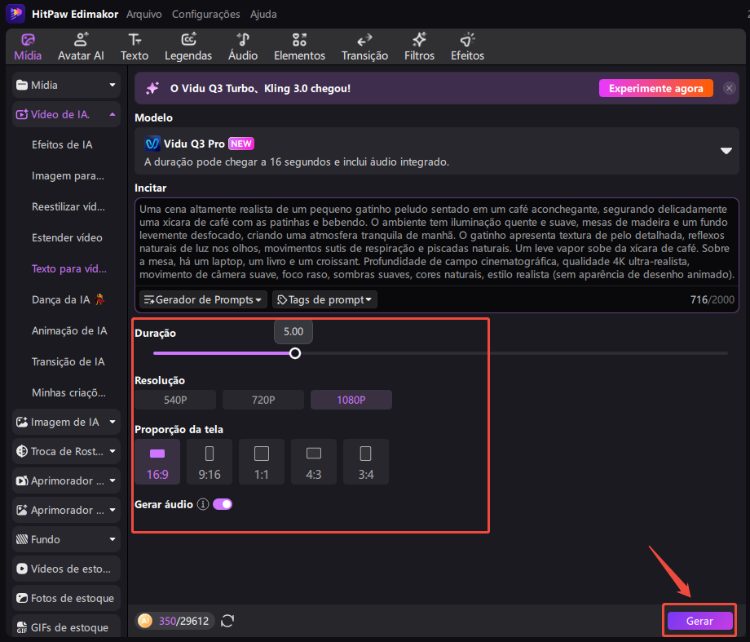Screen dimensions: 750x642
Task: Click the 350/29612 credits counter
Action: coord(184,621)
